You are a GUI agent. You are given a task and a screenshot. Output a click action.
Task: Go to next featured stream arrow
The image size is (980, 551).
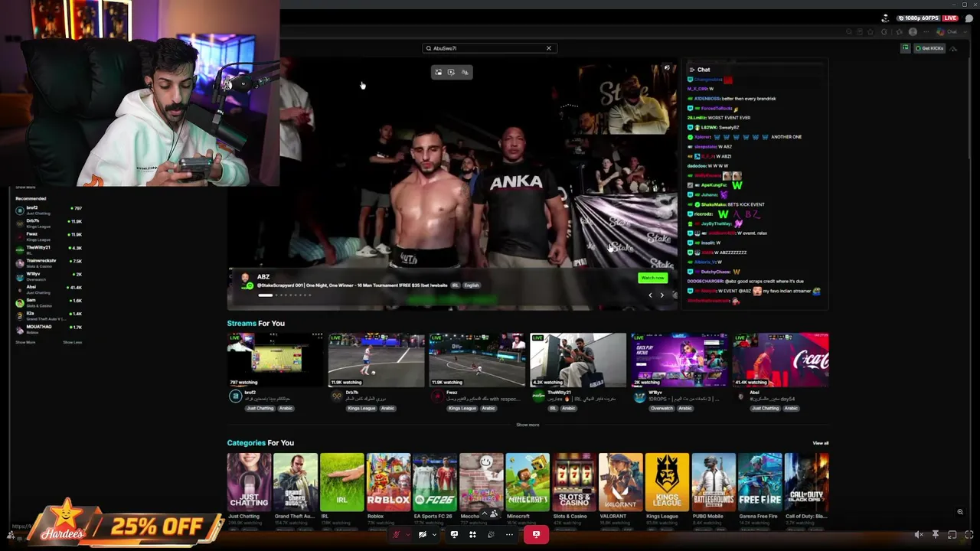coord(662,295)
